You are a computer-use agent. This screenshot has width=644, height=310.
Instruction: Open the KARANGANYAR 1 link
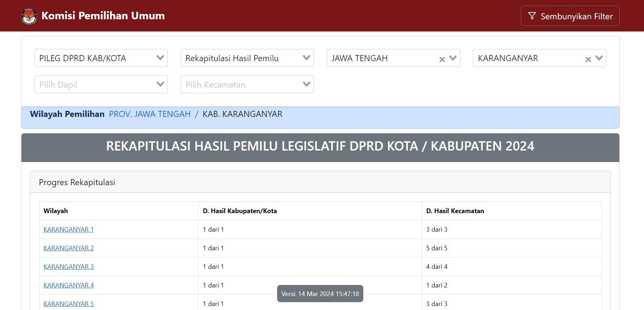(69, 230)
